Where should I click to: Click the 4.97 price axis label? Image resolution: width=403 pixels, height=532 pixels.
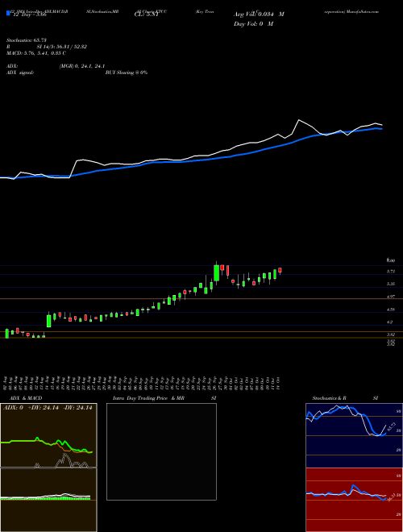(x=391, y=297)
